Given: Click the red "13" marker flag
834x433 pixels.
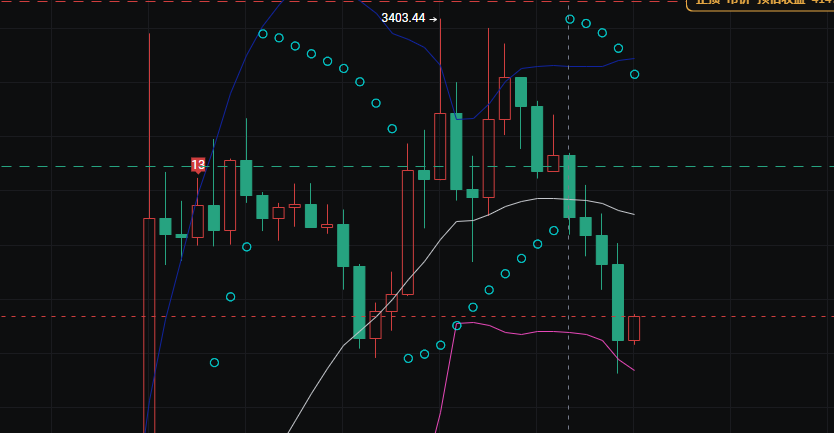Looking at the screenshot, I should [198, 164].
